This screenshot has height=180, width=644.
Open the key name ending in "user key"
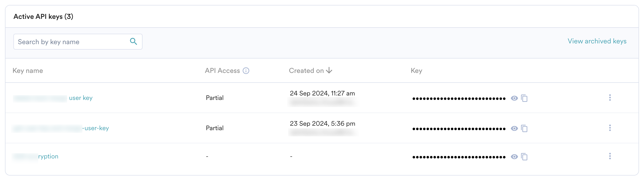[x=80, y=98]
